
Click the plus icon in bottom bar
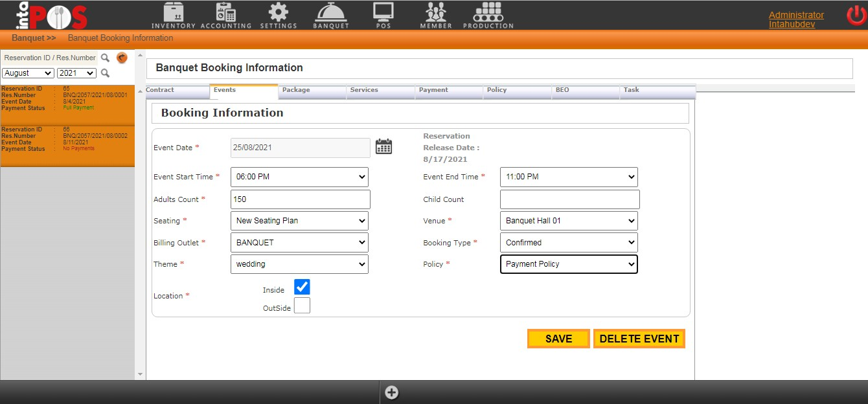[391, 392]
